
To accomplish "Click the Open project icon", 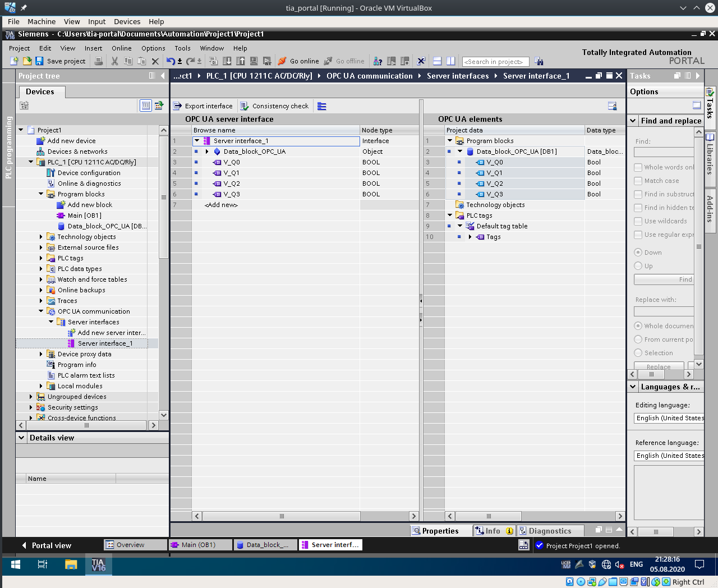I will pyautogui.click(x=27, y=61).
